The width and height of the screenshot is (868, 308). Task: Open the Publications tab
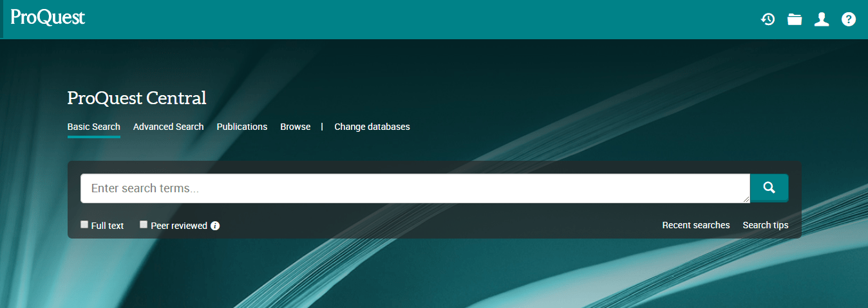tap(242, 127)
